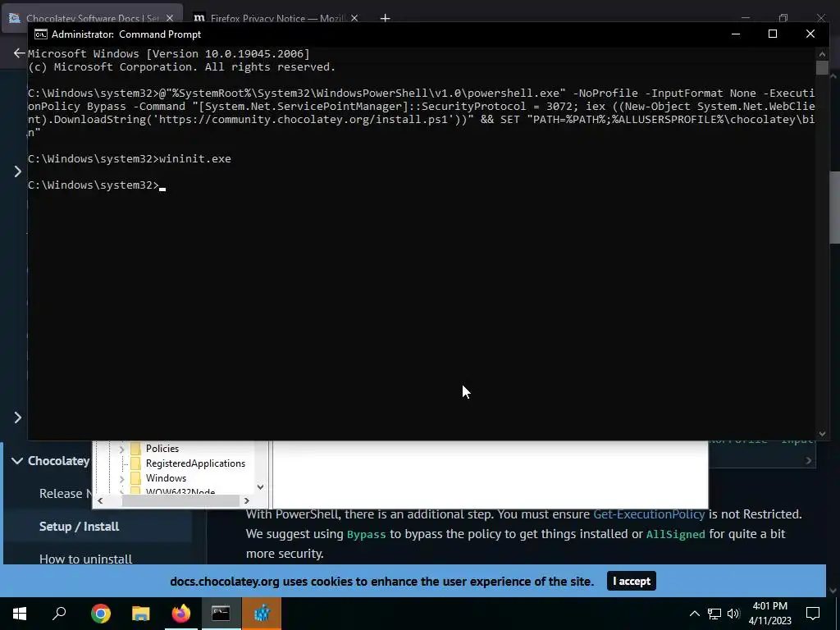Open the Command Prompt window system icon
Viewport: 840px width, 630px height.
pos(41,34)
